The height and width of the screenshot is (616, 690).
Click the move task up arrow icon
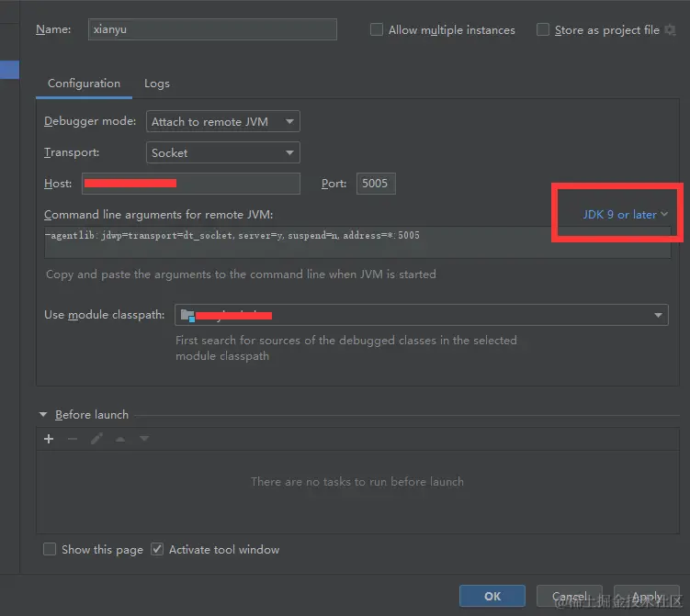pyautogui.click(x=120, y=439)
